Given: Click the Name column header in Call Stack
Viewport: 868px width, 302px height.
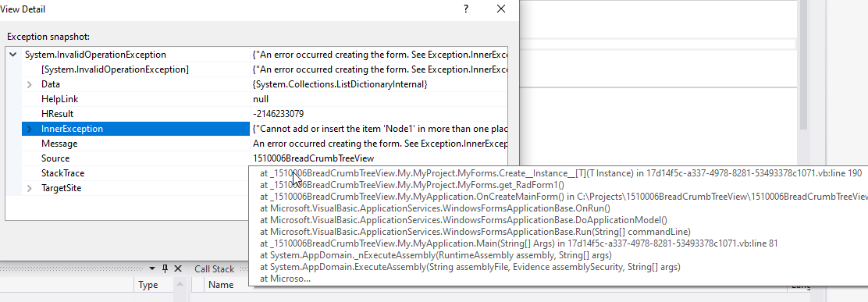Looking at the screenshot, I should click(x=221, y=286).
